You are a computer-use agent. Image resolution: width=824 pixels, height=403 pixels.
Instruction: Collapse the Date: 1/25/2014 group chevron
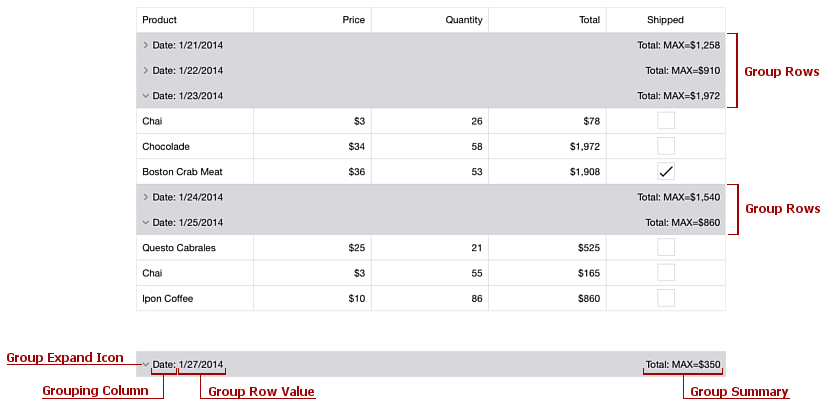(x=146, y=222)
